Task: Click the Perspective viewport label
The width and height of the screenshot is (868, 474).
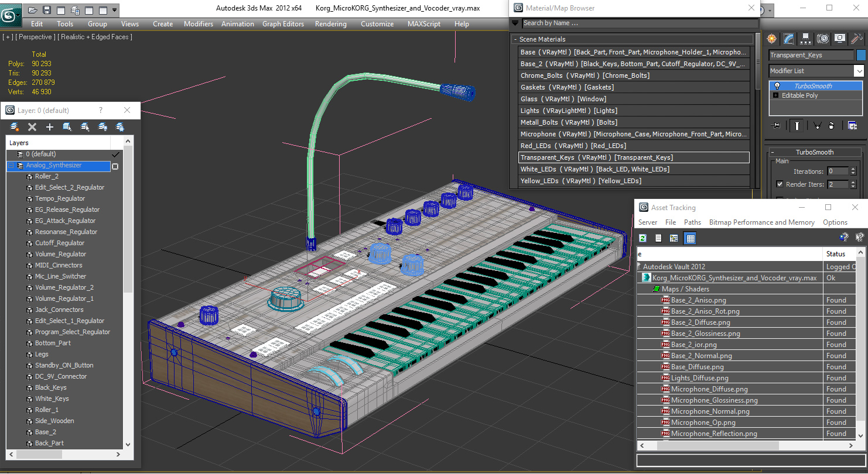Action: pos(36,37)
